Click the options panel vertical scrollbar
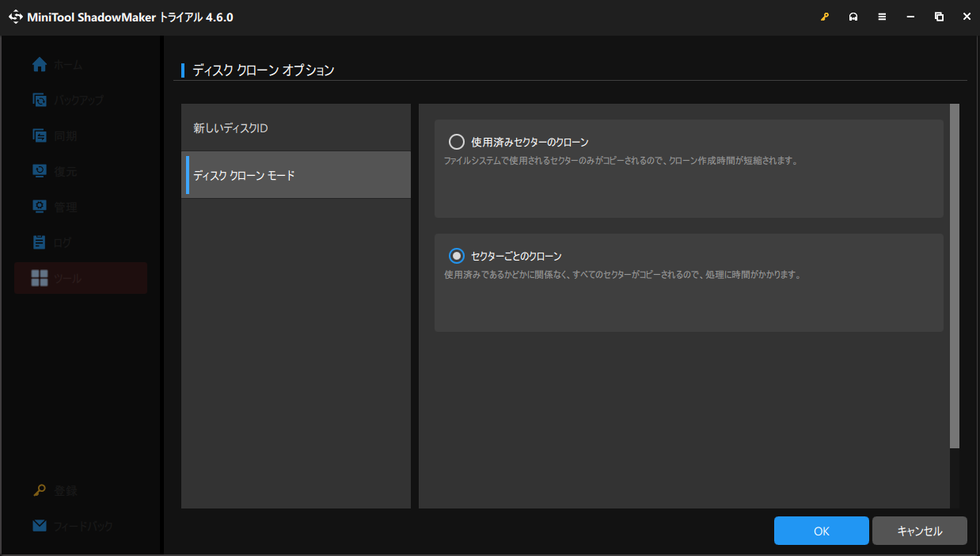Viewport: 980px width, 556px height. coord(955,276)
